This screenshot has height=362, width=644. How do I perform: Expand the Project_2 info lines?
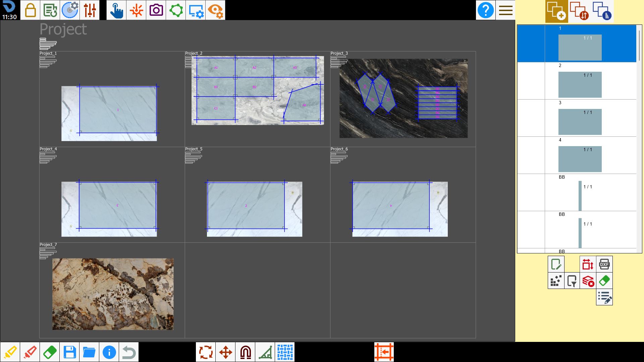(194, 62)
